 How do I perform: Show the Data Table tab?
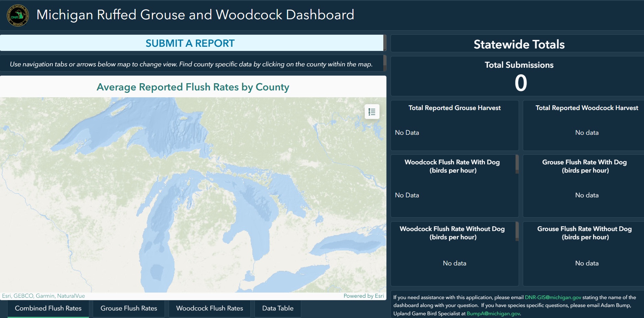[278, 308]
